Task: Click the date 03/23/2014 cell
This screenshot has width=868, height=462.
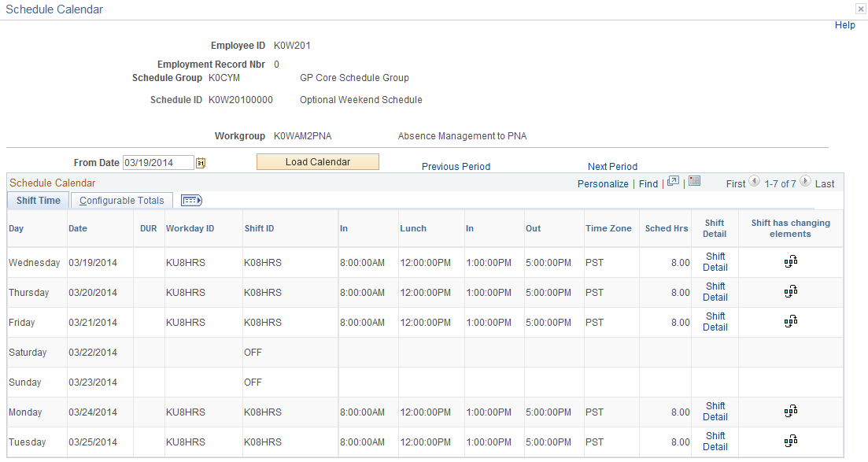Action: pos(93,383)
